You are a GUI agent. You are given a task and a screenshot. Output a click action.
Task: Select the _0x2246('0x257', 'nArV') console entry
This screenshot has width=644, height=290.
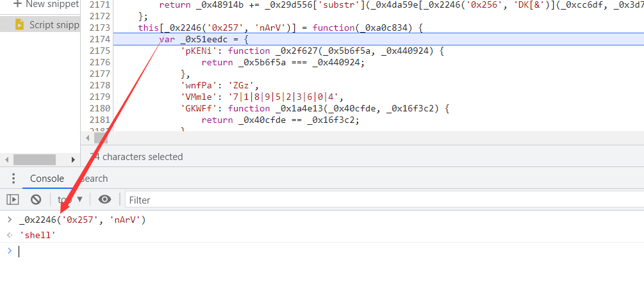click(x=82, y=220)
